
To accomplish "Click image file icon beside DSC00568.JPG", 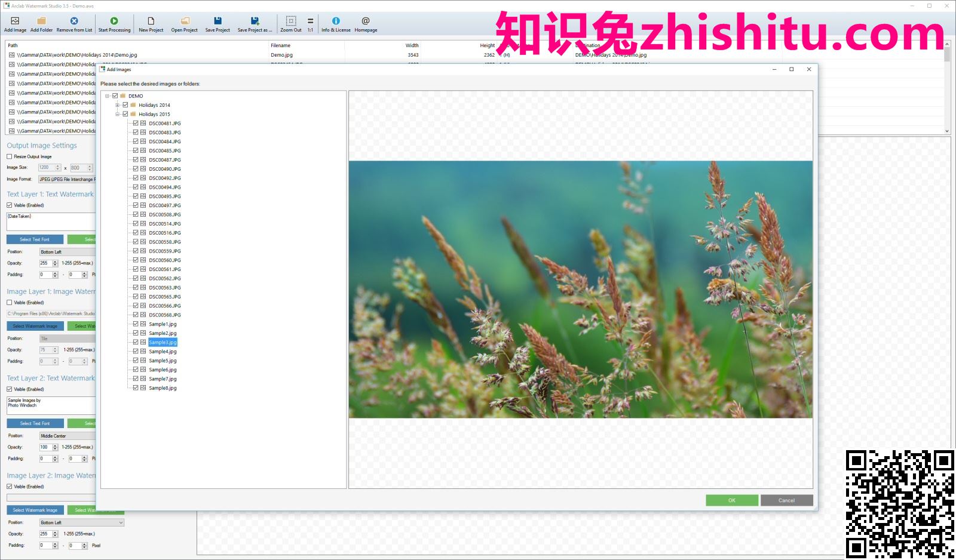I will click(143, 315).
